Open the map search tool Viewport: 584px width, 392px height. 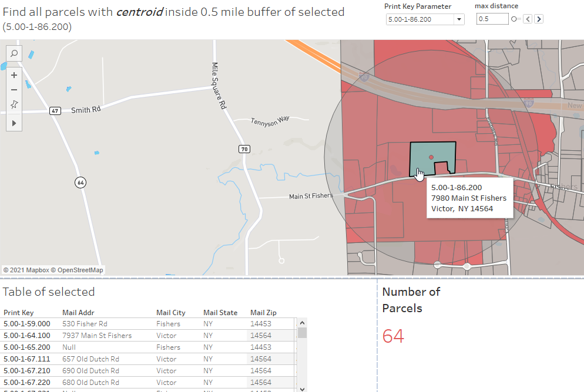(14, 53)
